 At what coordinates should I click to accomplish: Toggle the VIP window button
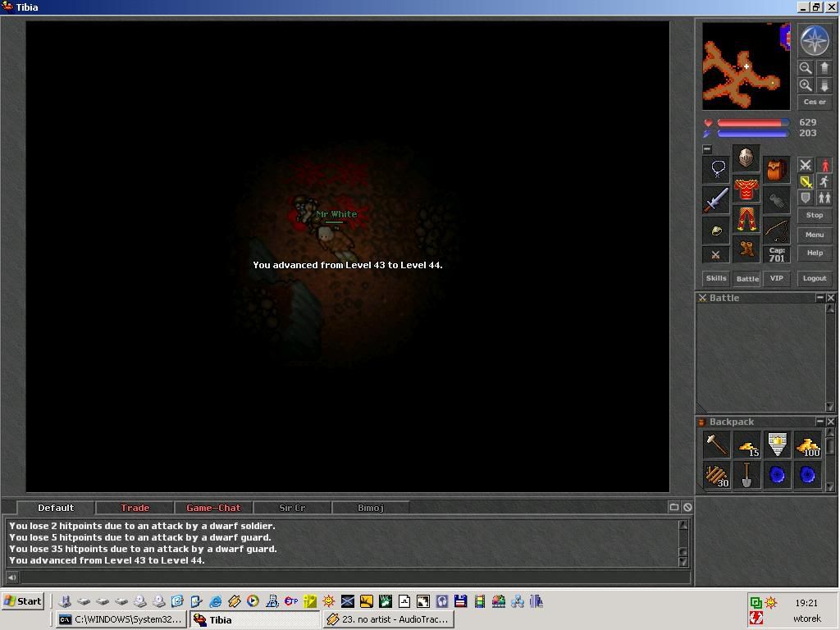point(777,278)
